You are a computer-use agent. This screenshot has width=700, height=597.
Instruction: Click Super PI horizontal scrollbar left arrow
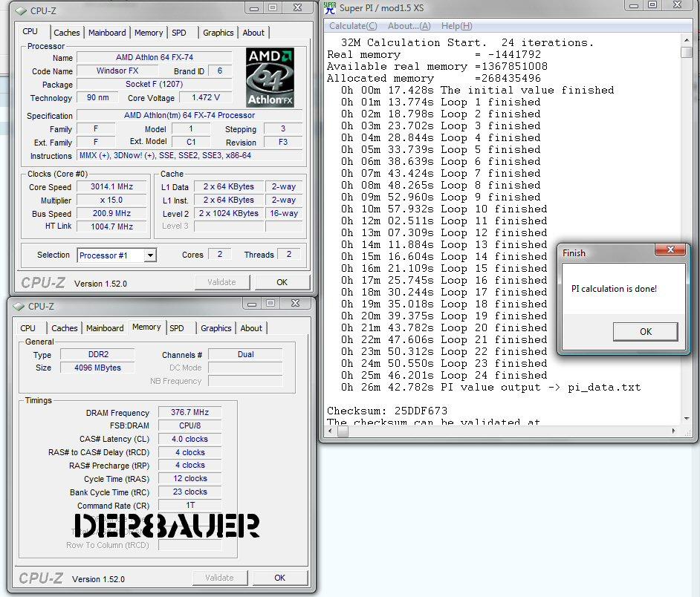331,431
